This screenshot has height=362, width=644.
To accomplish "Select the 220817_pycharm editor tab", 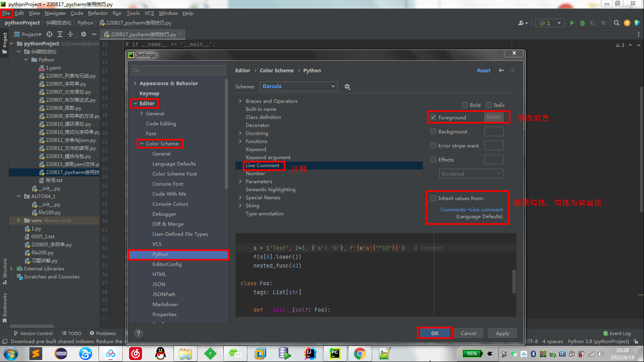I will pyautogui.click(x=143, y=34).
